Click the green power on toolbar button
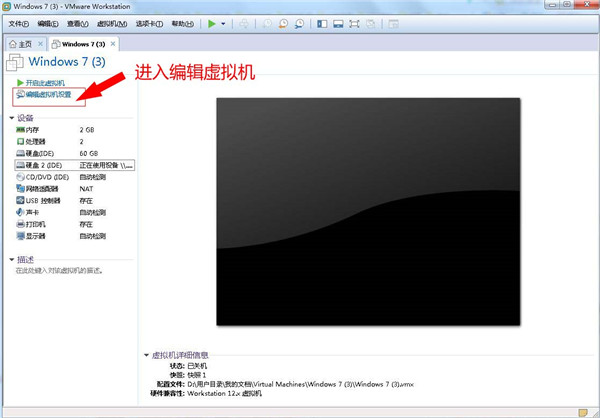 pos(212,24)
